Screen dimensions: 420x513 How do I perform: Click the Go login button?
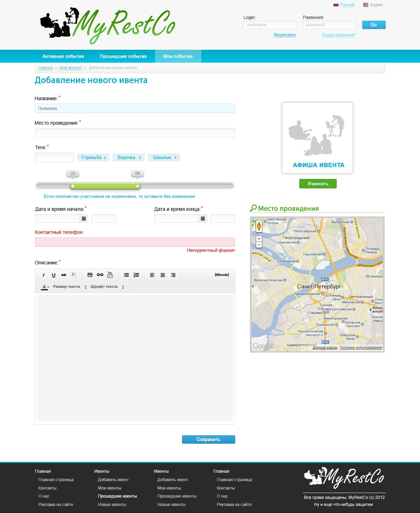click(x=374, y=25)
